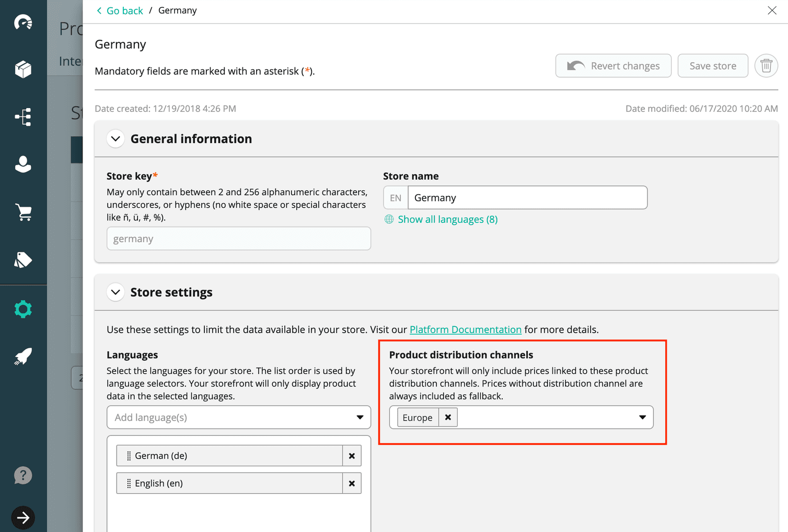Click the Orders shopping cart icon
This screenshot has height=532, width=788.
tap(23, 212)
